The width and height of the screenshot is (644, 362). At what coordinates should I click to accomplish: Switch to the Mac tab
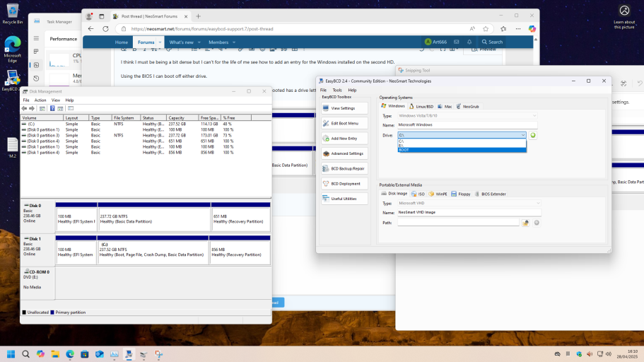[x=445, y=107]
